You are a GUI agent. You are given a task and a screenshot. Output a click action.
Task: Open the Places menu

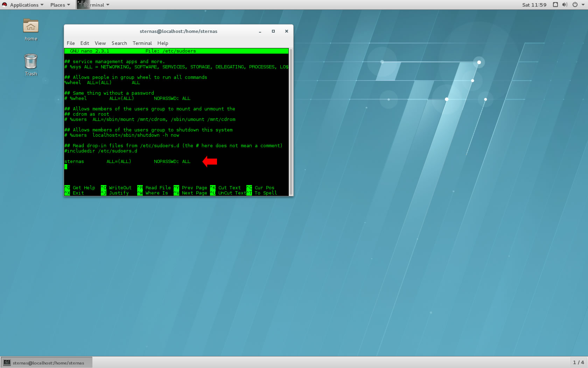(x=60, y=5)
